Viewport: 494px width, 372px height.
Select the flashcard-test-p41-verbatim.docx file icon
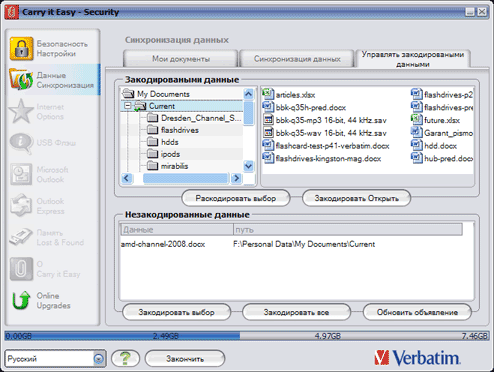tap(268, 145)
